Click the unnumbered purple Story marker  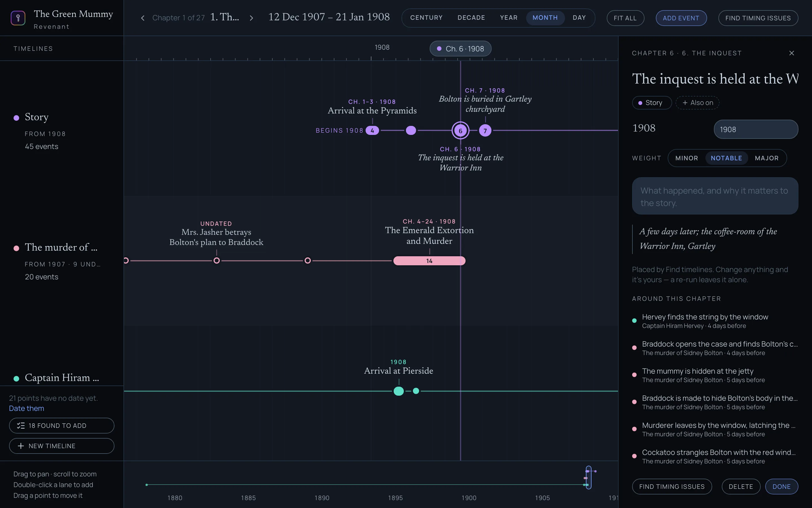pos(411,130)
